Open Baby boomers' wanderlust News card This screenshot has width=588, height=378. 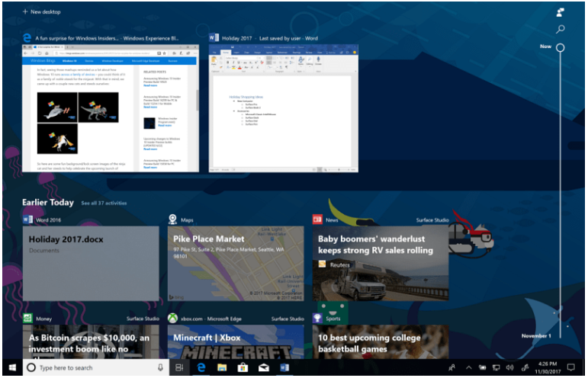tap(381, 264)
